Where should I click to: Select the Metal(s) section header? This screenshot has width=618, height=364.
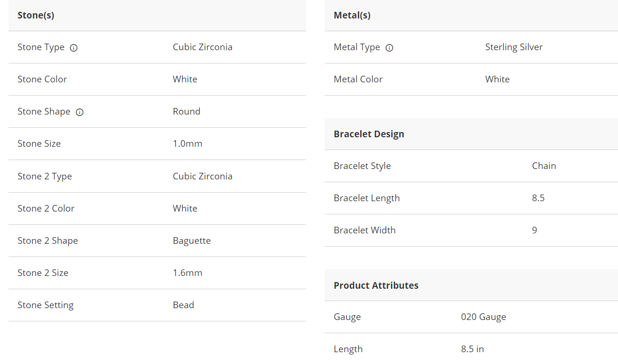352,15
